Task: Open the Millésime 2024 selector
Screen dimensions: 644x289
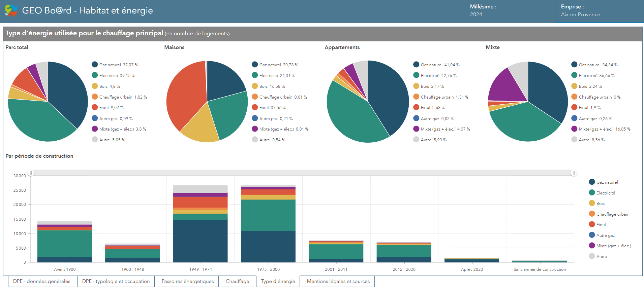Action: point(483,11)
